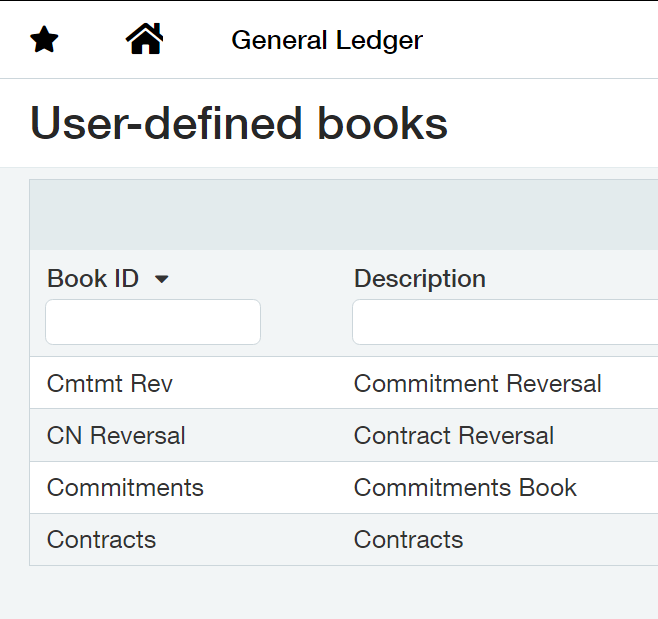
Task: Click the User-defined books page title
Action: [239, 123]
